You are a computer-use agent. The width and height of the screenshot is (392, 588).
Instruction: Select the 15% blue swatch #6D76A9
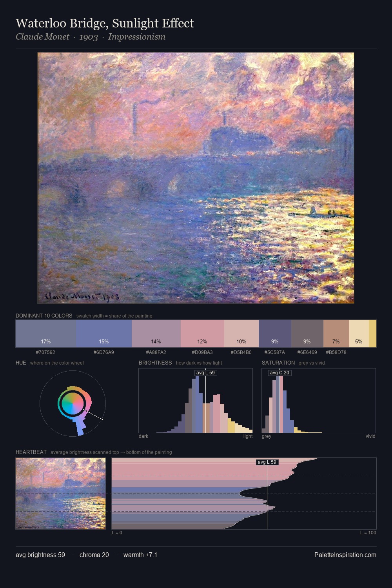[104, 334]
